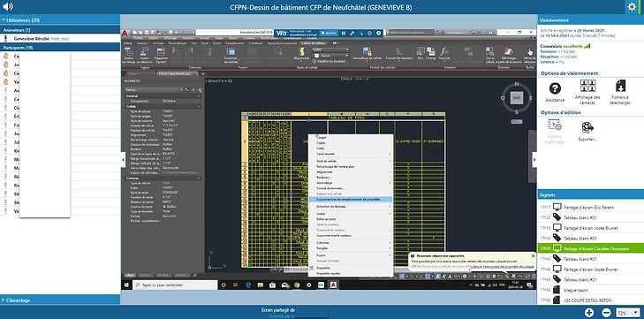Open the cell style dropdown in the ribbon

330,49
